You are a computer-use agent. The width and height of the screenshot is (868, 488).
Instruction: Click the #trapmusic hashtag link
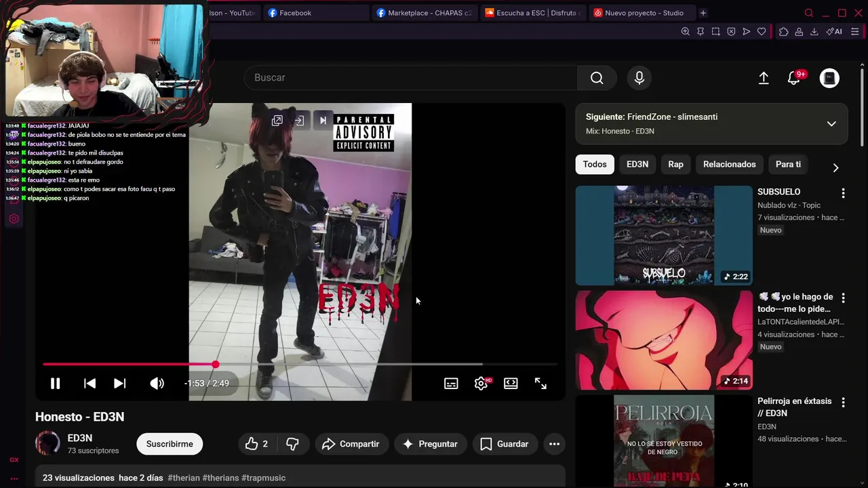tap(263, 478)
